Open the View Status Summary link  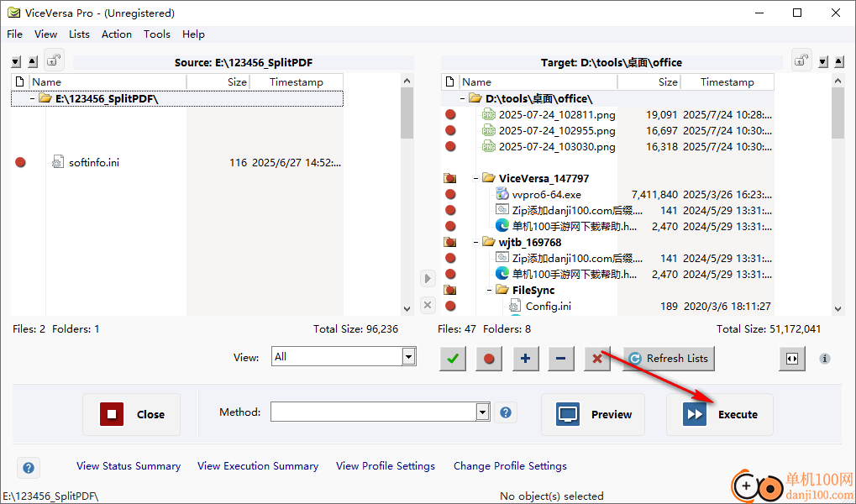(x=129, y=465)
